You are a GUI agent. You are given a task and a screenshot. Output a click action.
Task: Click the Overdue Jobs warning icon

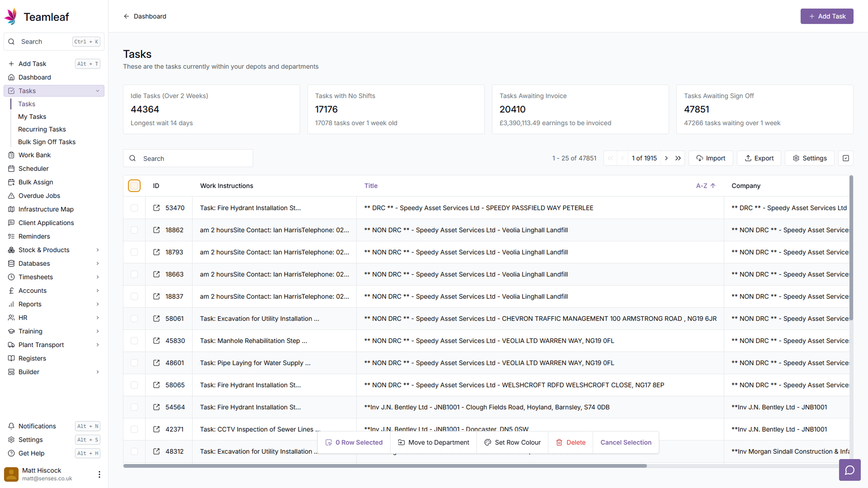click(11, 196)
